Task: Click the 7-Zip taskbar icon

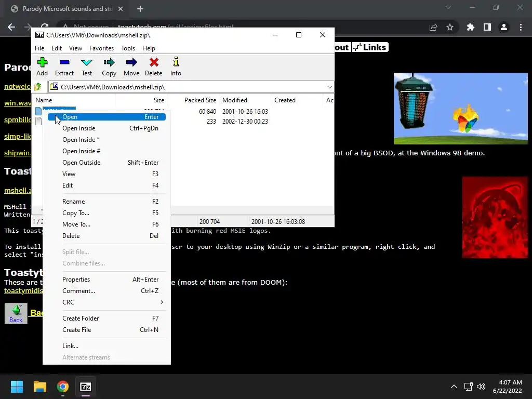Action: (86, 387)
